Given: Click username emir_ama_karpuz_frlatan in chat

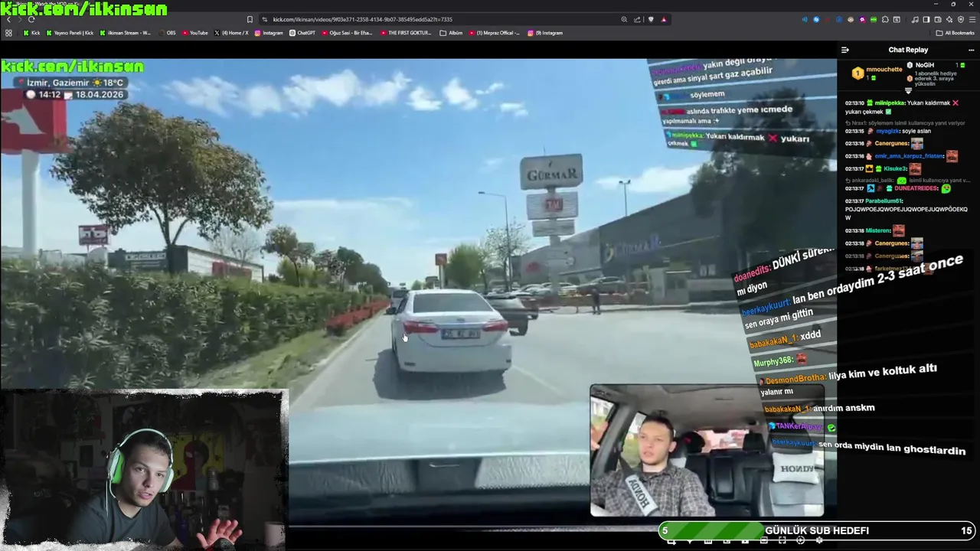Looking at the screenshot, I should pyautogui.click(x=910, y=156).
